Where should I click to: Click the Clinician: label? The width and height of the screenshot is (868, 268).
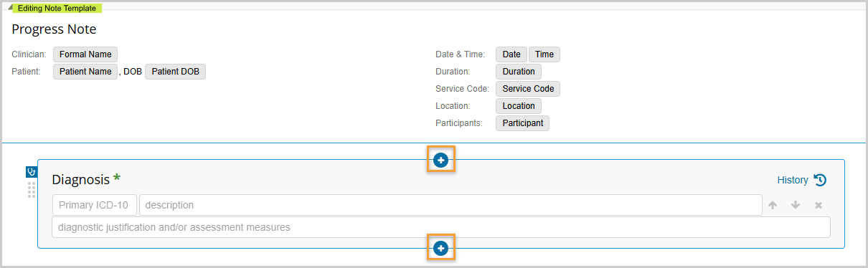coord(29,54)
